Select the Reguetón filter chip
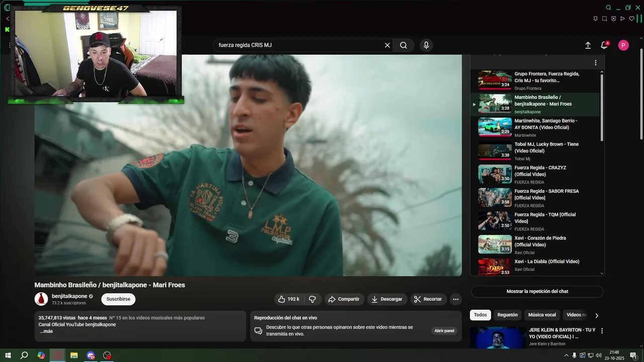This screenshot has height=362, width=644. (x=507, y=315)
